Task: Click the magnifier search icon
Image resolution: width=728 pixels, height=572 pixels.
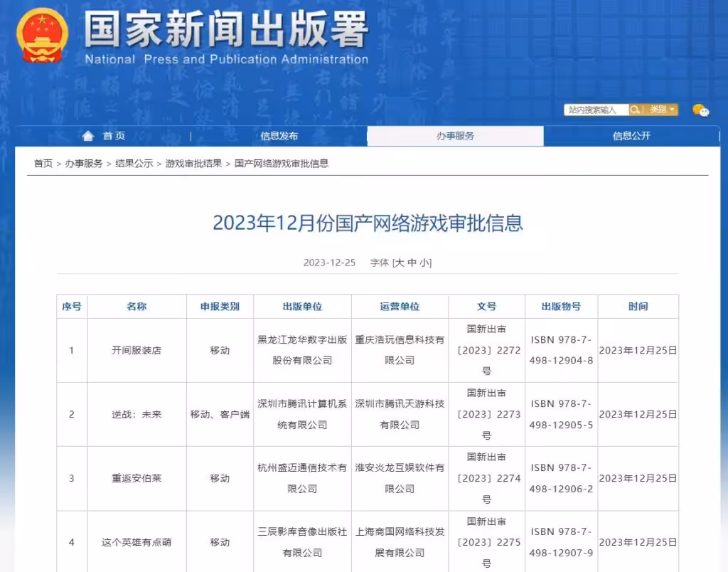Action: (636, 110)
